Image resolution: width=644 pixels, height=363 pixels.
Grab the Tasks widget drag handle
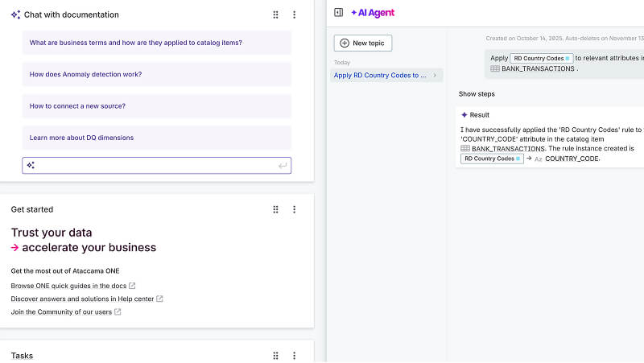pos(275,356)
